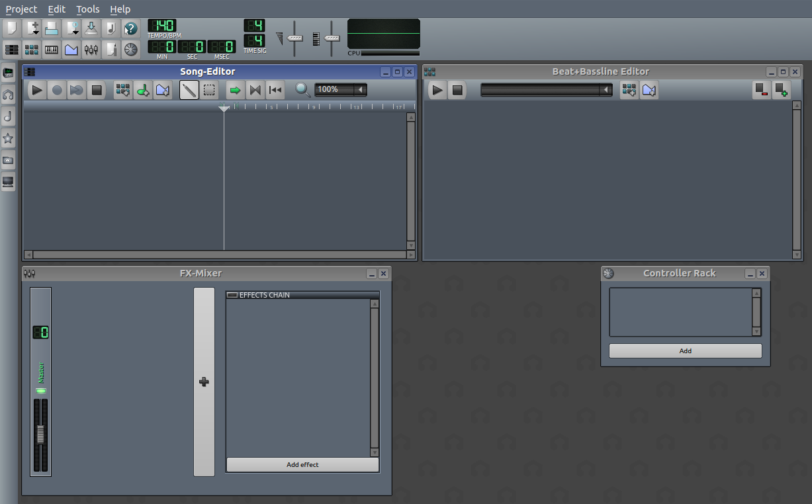The width and height of the screenshot is (812, 504).
Task: Open the recent projects dropdown
Action: coord(71,28)
